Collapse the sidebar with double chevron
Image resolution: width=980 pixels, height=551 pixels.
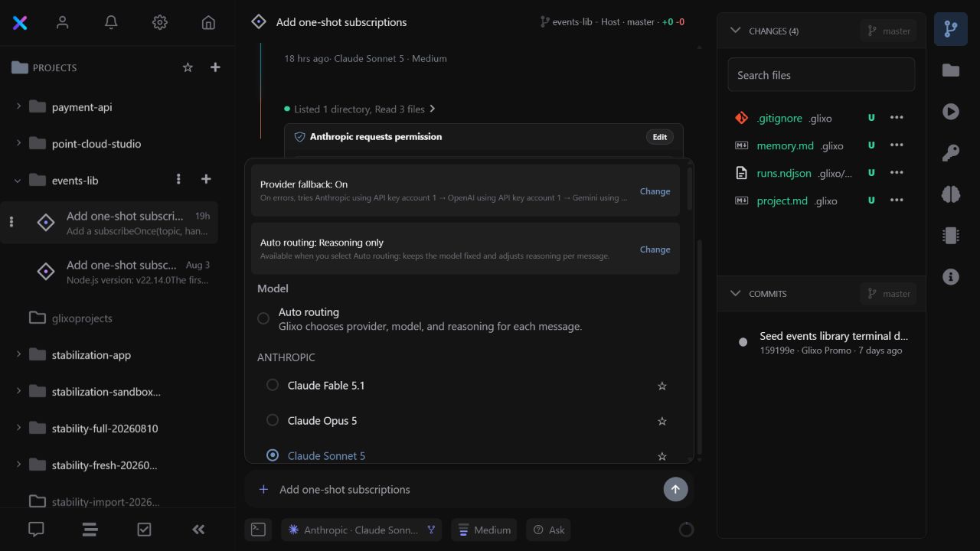[x=198, y=530]
